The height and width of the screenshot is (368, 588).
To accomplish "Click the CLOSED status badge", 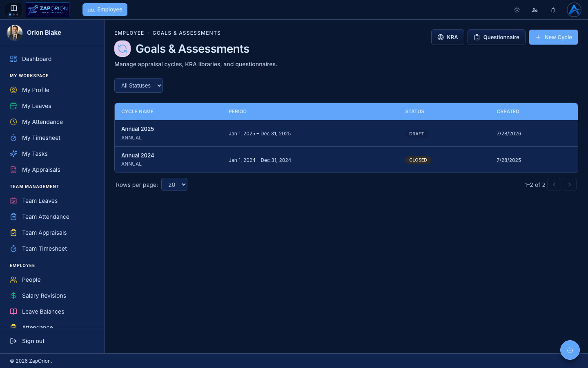I will tap(418, 160).
